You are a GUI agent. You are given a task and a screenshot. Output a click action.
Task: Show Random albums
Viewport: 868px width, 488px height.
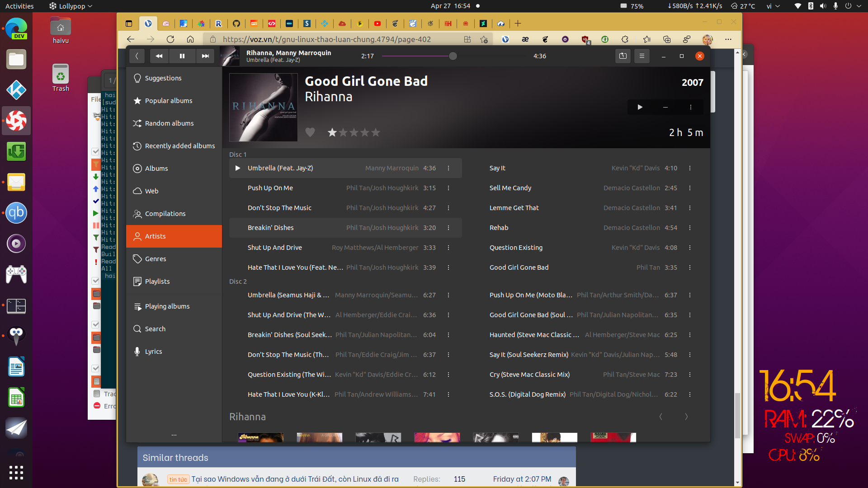coord(174,123)
